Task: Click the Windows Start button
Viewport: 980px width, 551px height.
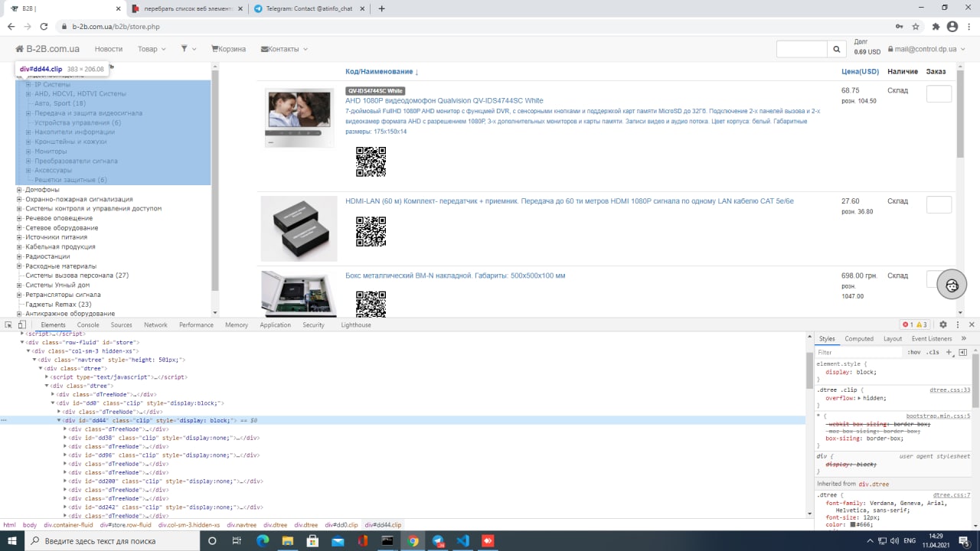Action: pos(11,540)
